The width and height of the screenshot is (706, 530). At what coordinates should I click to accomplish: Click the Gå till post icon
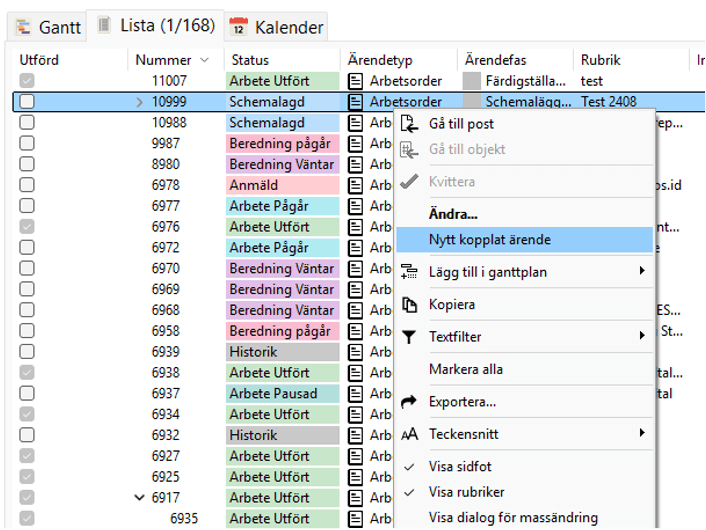(409, 124)
